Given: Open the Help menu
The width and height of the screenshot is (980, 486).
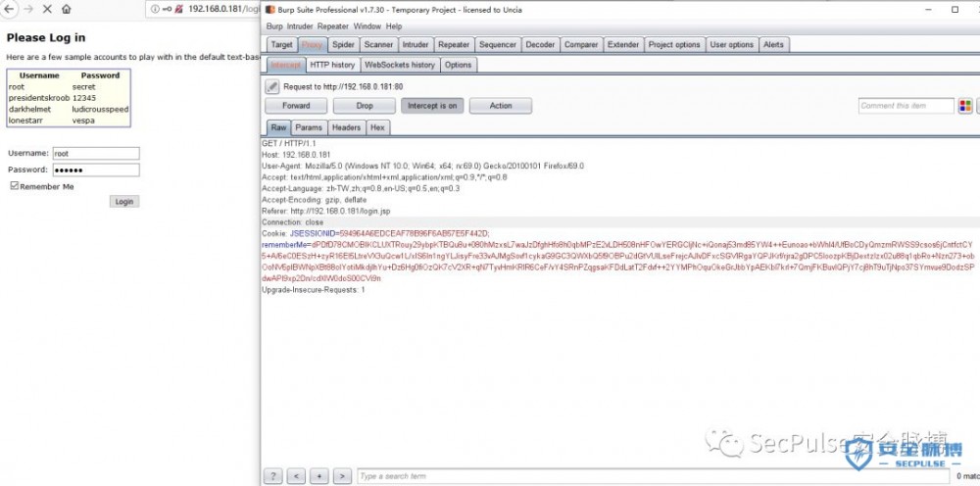Looking at the screenshot, I should [x=394, y=26].
